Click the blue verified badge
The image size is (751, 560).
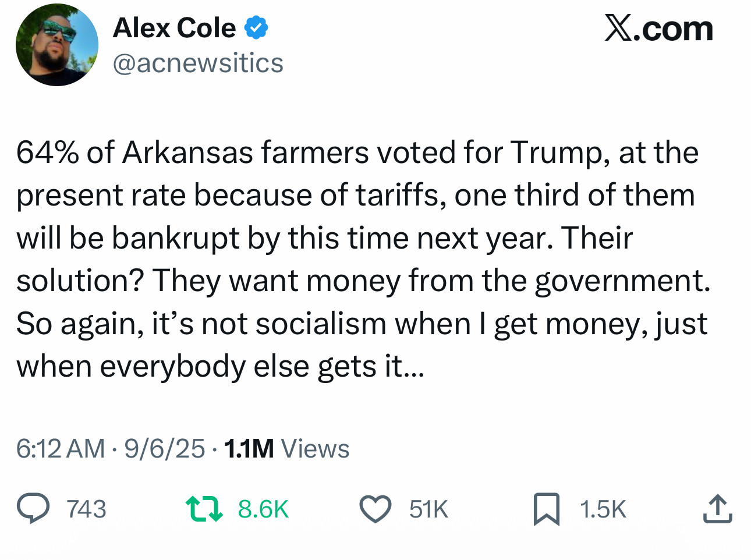tap(256, 28)
